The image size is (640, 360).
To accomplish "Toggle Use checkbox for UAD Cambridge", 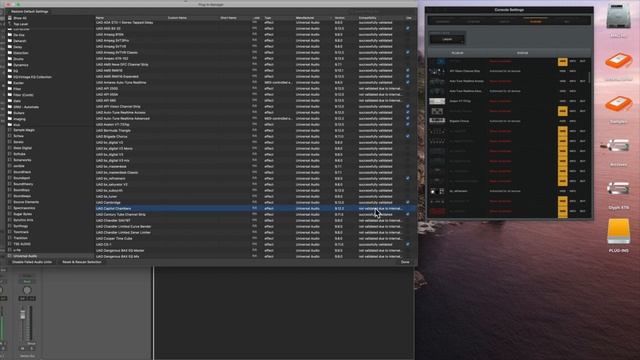I will (x=407, y=202).
